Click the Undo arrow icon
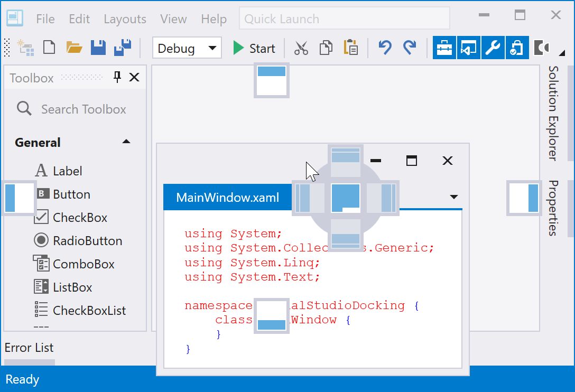This screenshot has width=575, height=392. coord(385,48)
